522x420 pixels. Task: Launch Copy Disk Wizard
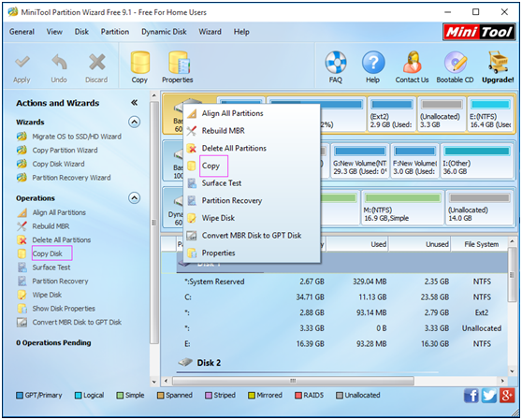point(58,164)
